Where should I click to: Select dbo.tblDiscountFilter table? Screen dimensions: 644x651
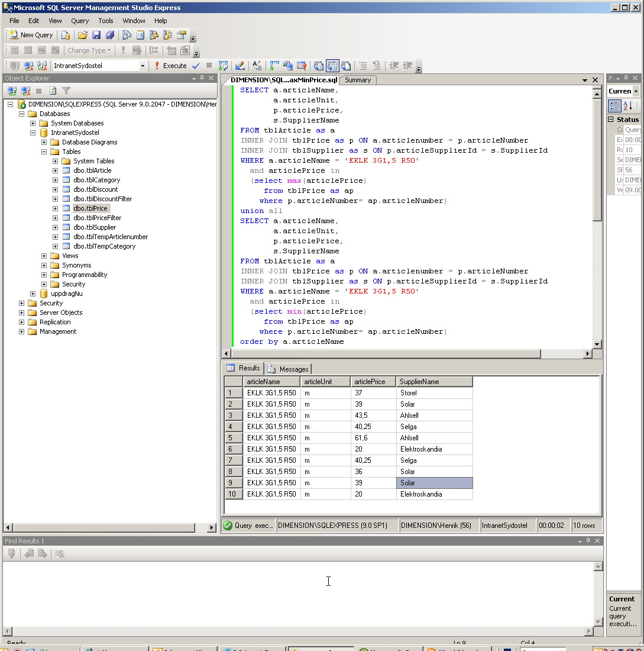(102, 199)
